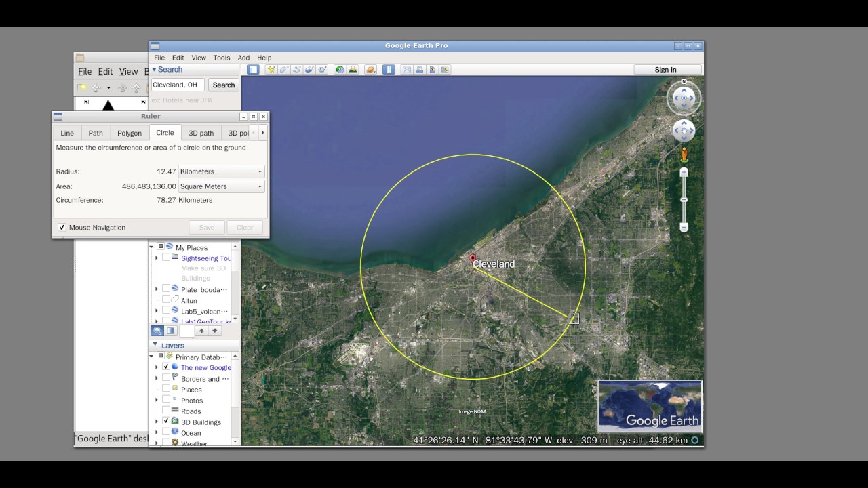Click the Search button

[x=224, y=85]
